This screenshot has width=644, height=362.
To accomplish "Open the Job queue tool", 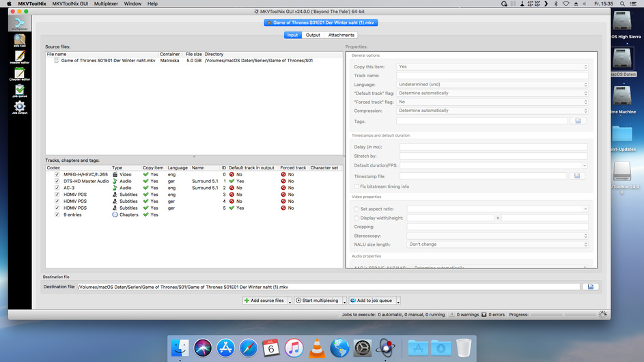I will point(19,91).
